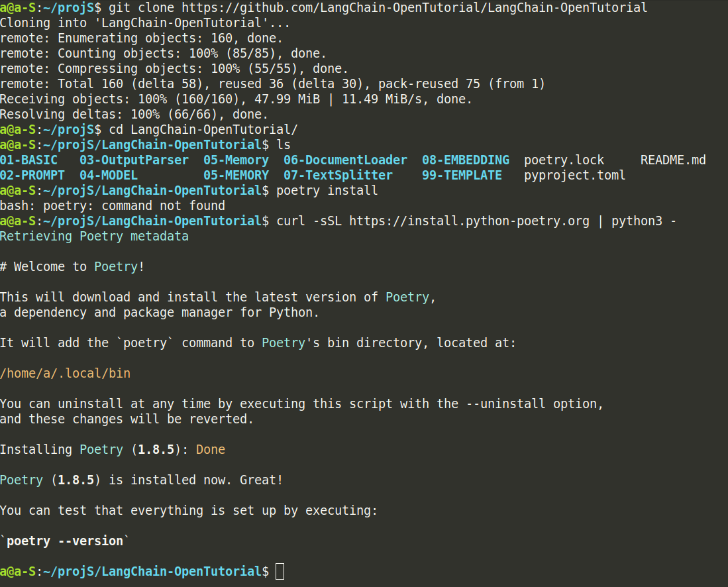The image size is (728, 587).
Task: Click the '47.99 MiB' transfer size
Action: coord(287,99)
